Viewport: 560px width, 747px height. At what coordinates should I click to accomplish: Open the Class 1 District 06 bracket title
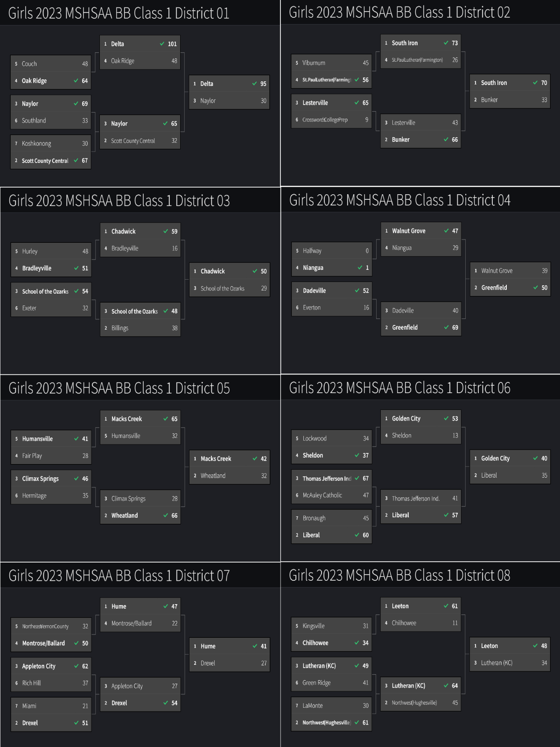[x=399, y=388]
